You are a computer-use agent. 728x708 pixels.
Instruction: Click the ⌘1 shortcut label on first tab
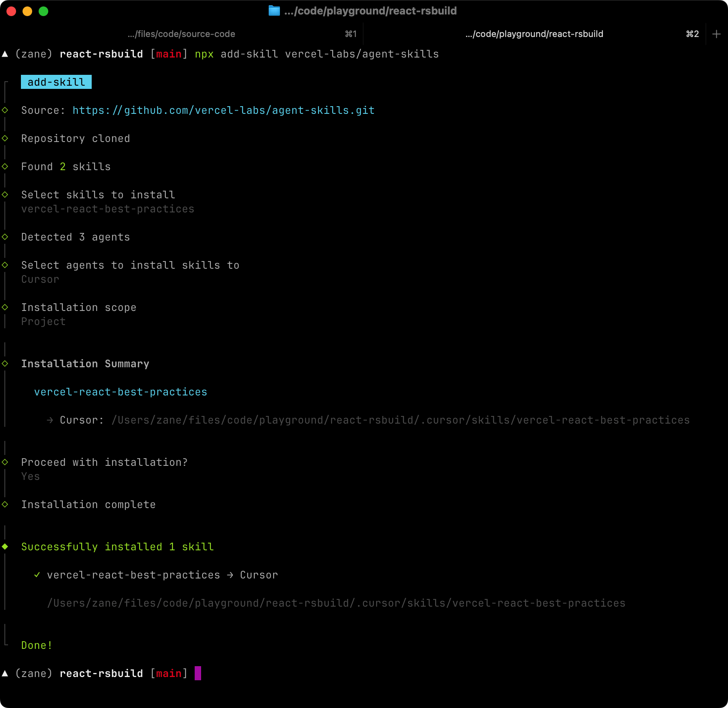click(x=351, y=34)
